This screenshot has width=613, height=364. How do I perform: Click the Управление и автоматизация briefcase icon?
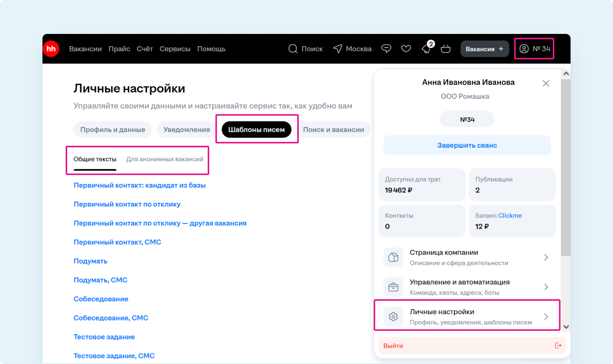(393, 287)
